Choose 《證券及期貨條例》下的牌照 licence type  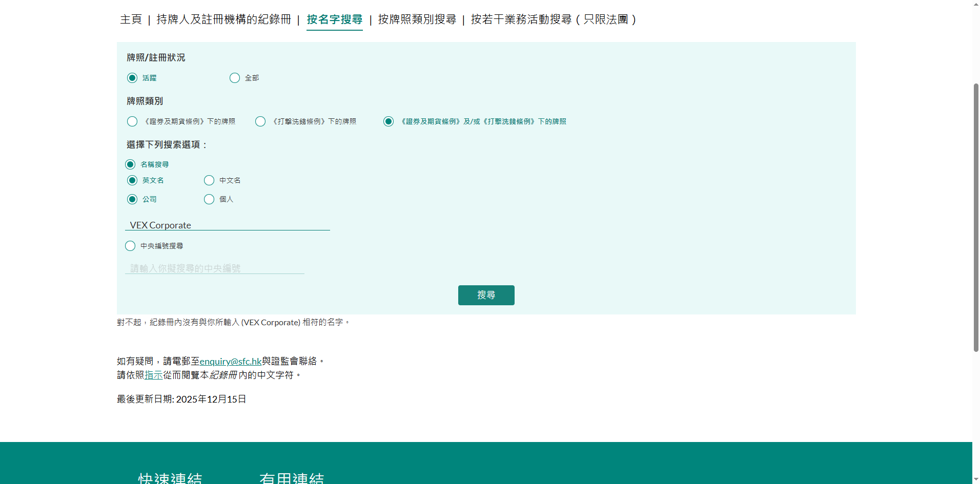(132, 121)
